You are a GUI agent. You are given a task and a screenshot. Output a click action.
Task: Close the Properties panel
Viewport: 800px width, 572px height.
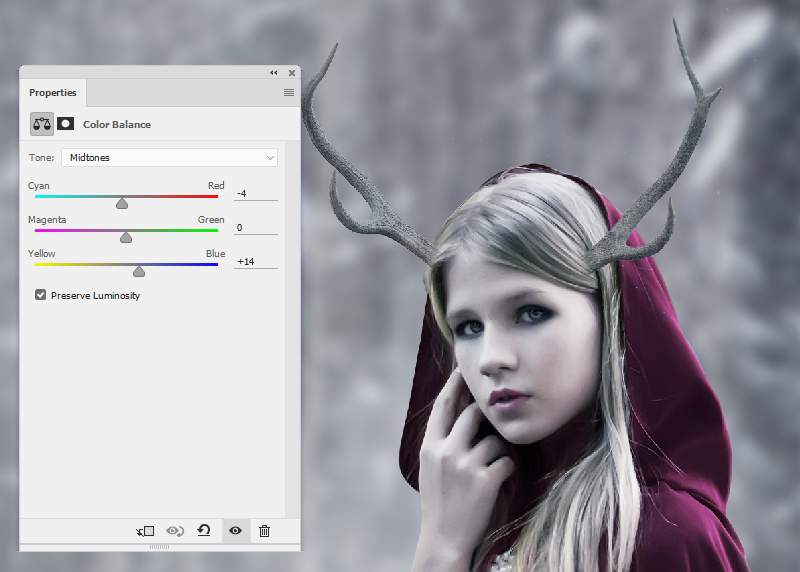[292, 73]
